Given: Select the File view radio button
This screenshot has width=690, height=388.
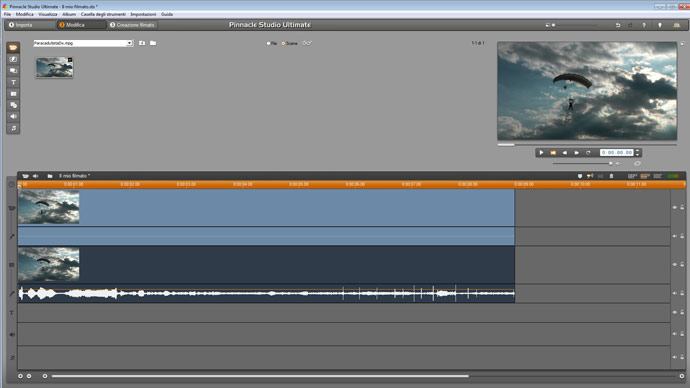Looking at the screenshot, I should coord(268,43).
